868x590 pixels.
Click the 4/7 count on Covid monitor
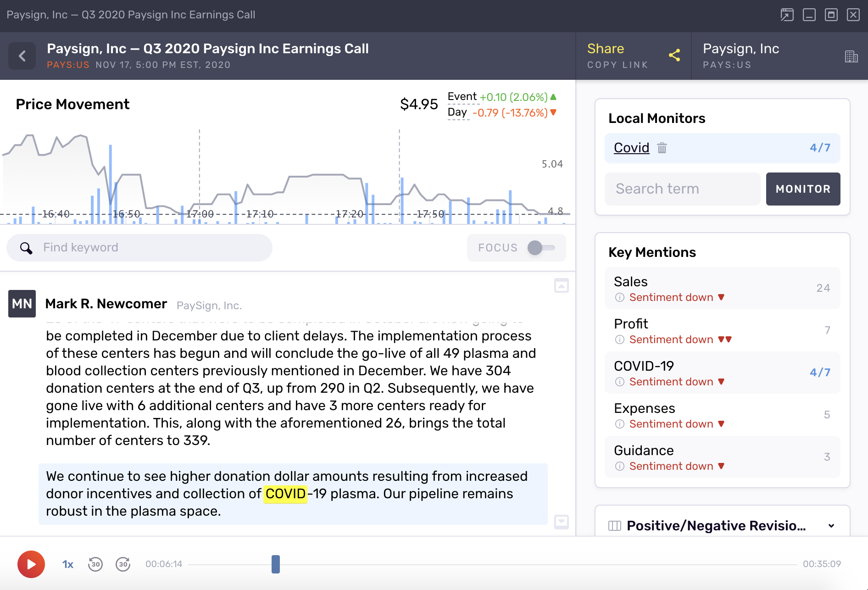pyautogui.click(x=820, y=148)
